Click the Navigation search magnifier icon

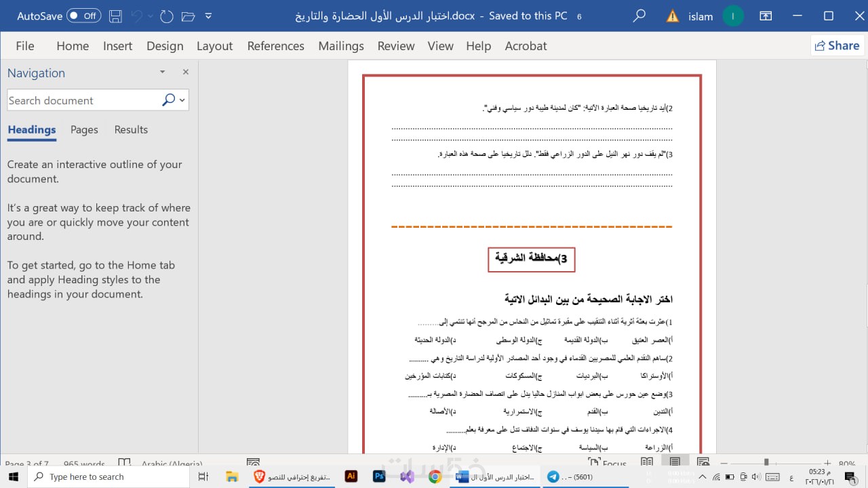point(168,100)
